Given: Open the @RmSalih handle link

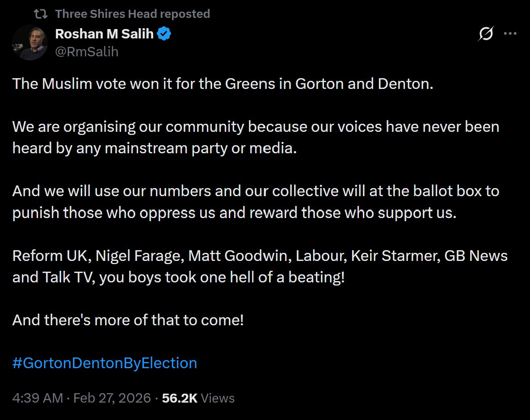Looking at the screenshot, I should [87, 52].
